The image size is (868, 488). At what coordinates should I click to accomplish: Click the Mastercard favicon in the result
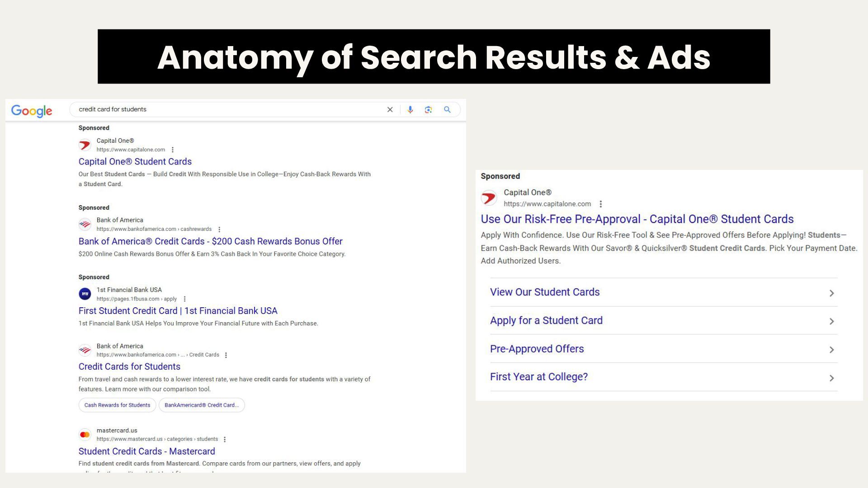[x=85, y=435]
